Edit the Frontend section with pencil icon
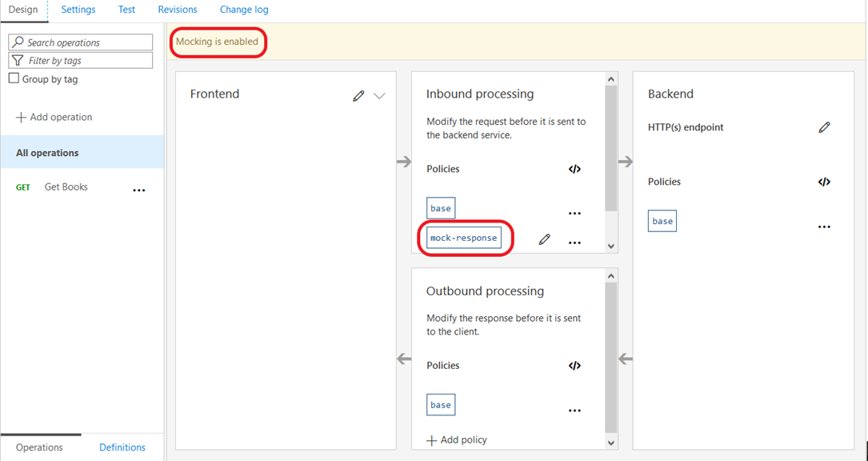 [x=358, y=96]
